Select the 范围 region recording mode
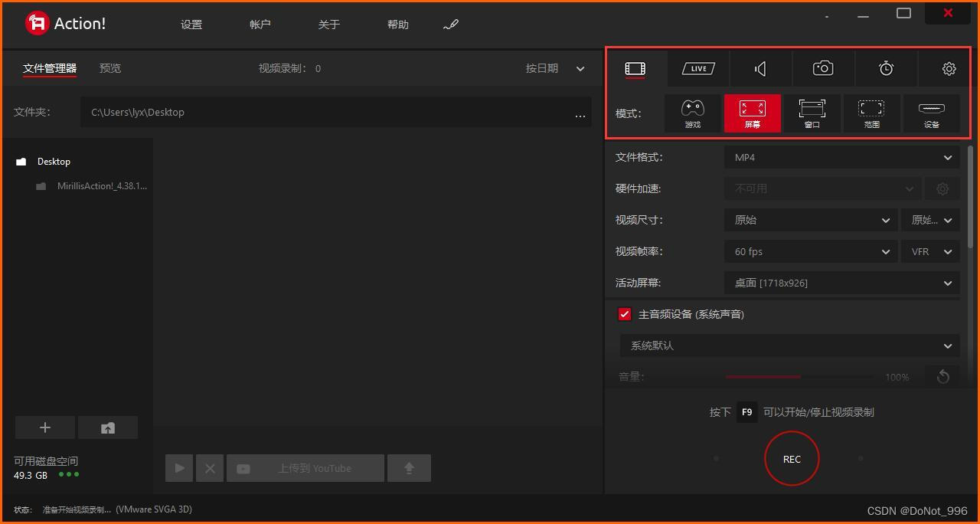The width and height of the screenshot is (980, 524). pyautogui.click(x=871, y=113)
